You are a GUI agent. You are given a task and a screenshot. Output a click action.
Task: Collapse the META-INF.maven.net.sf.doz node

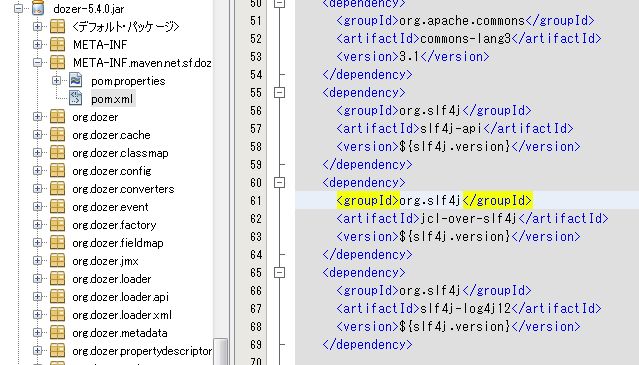tap(37, 62)
